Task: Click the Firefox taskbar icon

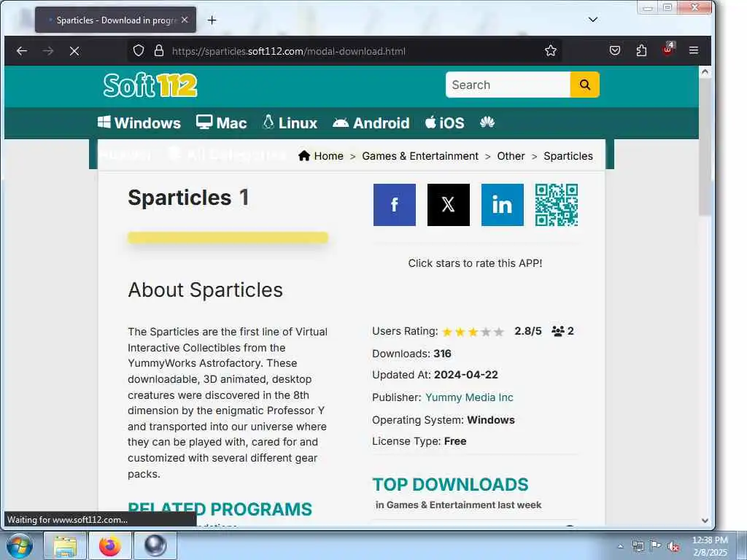Action: (x=110, y=545)
